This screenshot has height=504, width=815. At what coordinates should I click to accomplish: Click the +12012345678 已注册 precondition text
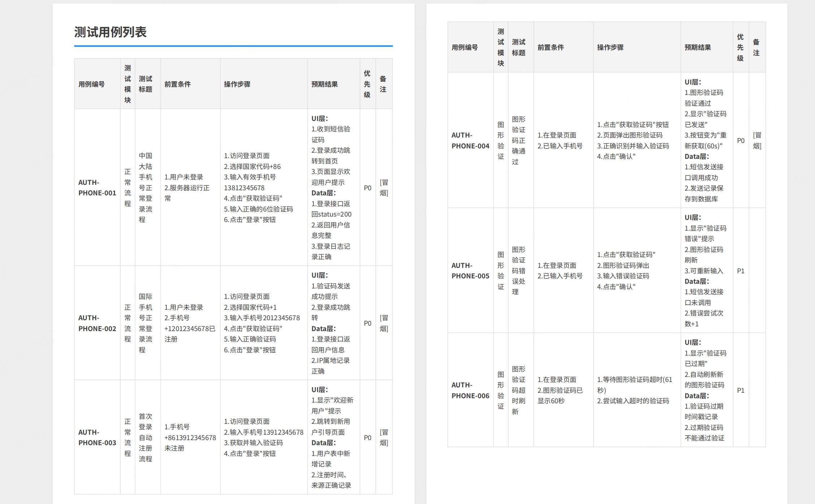[x=190, y=329]
